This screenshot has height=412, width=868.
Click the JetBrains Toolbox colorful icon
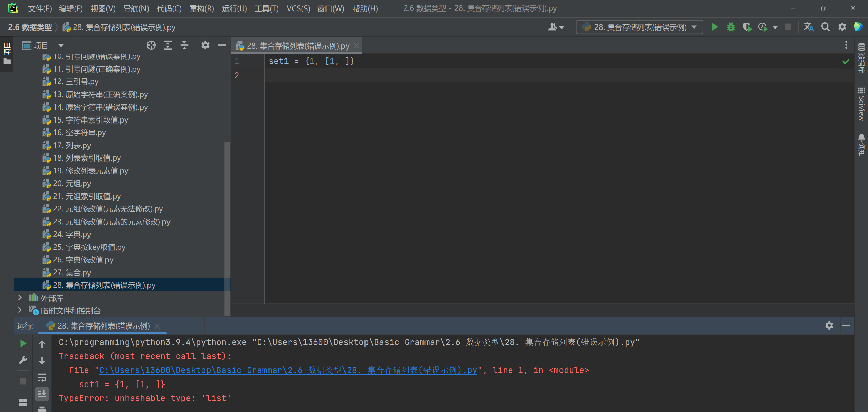point(859,27)
